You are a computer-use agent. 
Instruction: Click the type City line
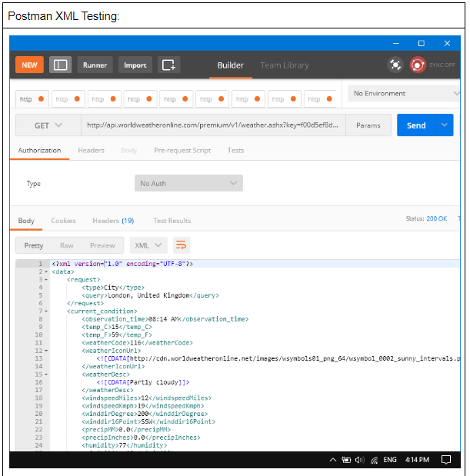coord(113,288)
